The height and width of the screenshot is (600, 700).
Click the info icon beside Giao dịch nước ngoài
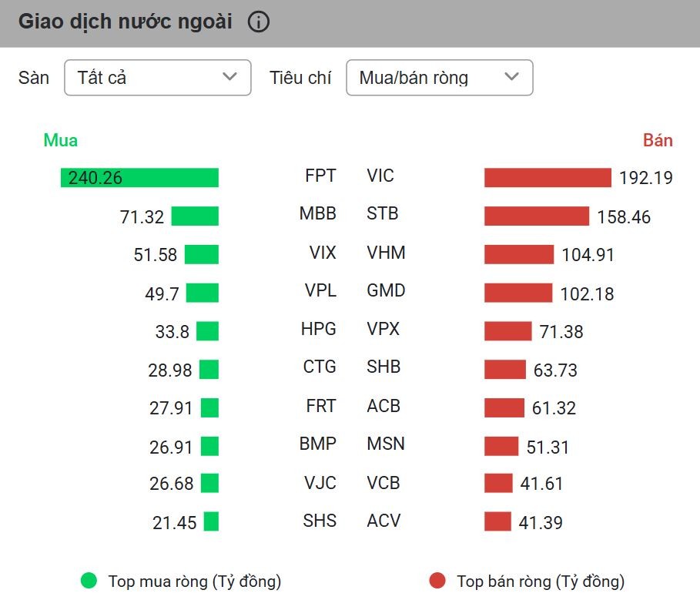pyautogui.click(x=259, y=22)
